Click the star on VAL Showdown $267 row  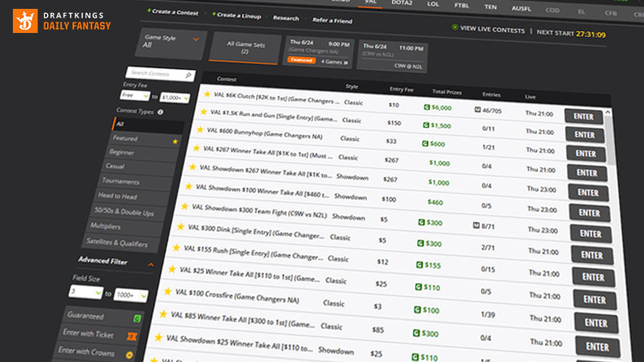click(192, 167)
